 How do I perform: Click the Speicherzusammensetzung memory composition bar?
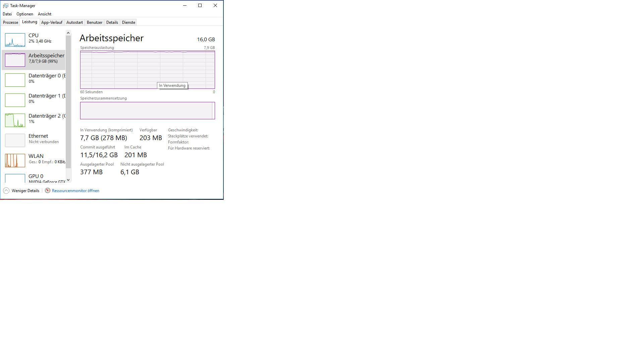[x=147, y=111]
